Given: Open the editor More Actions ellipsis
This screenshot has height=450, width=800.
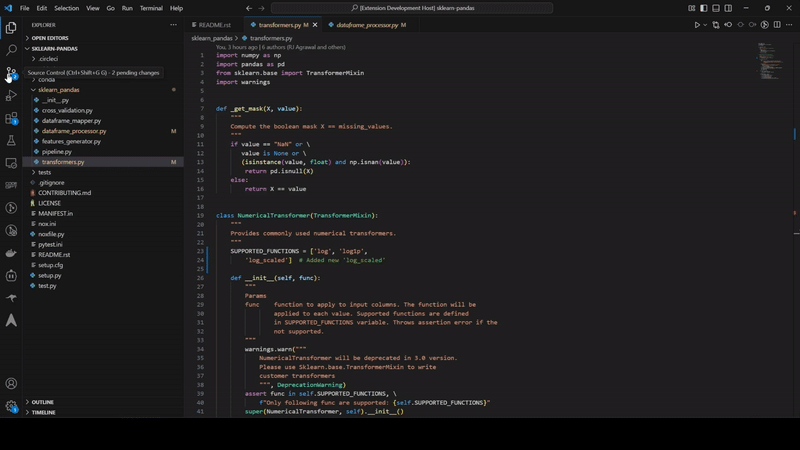Looking at the screenshot, I should (789, 24).
